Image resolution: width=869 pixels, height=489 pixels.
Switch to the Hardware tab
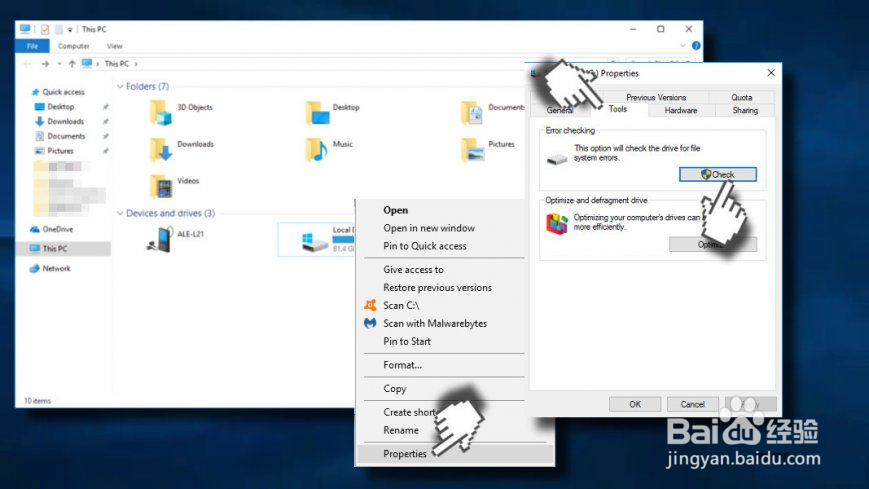point(681,110)
